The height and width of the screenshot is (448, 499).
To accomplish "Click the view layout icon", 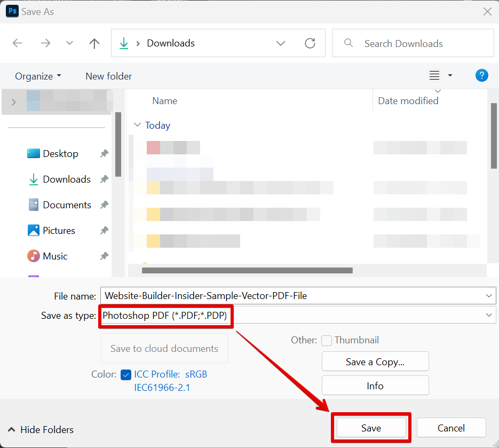I will 435,76.
